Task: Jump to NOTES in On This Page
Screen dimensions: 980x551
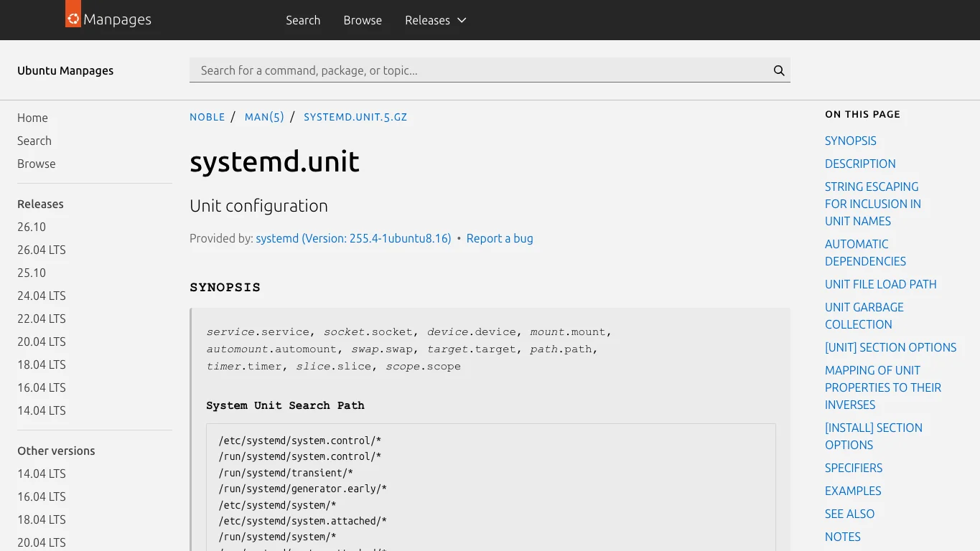Action: coord(843,537)
